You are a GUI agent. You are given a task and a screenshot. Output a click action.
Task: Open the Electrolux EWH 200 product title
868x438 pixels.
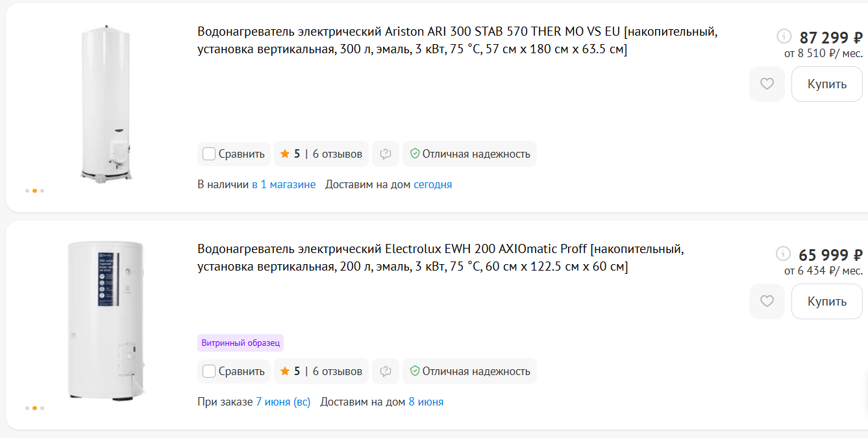coord(441,258)
